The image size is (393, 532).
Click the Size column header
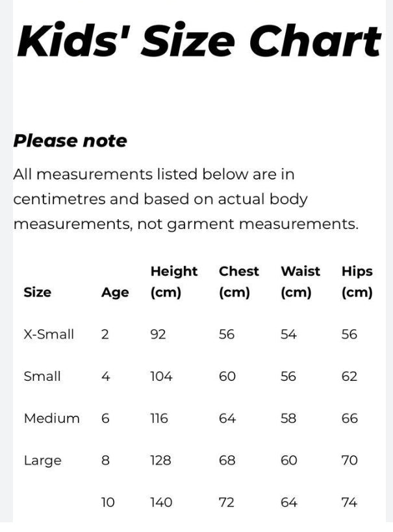click(x=37, y=292)
